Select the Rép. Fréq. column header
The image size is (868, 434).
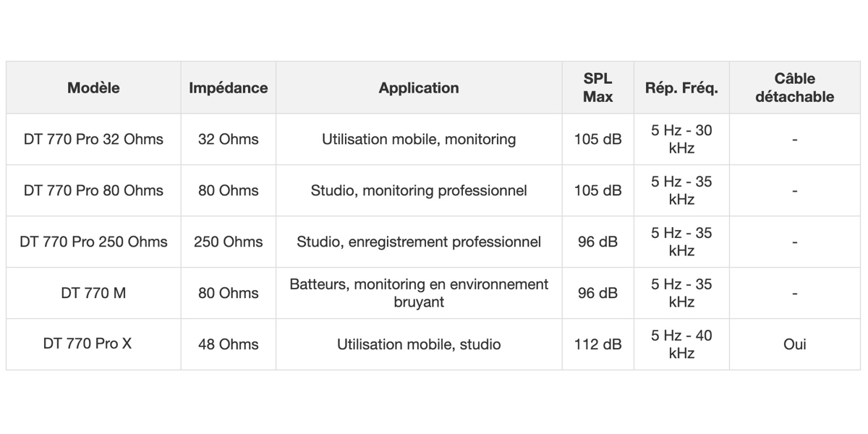pyautogui.click(x=681, y=88)
